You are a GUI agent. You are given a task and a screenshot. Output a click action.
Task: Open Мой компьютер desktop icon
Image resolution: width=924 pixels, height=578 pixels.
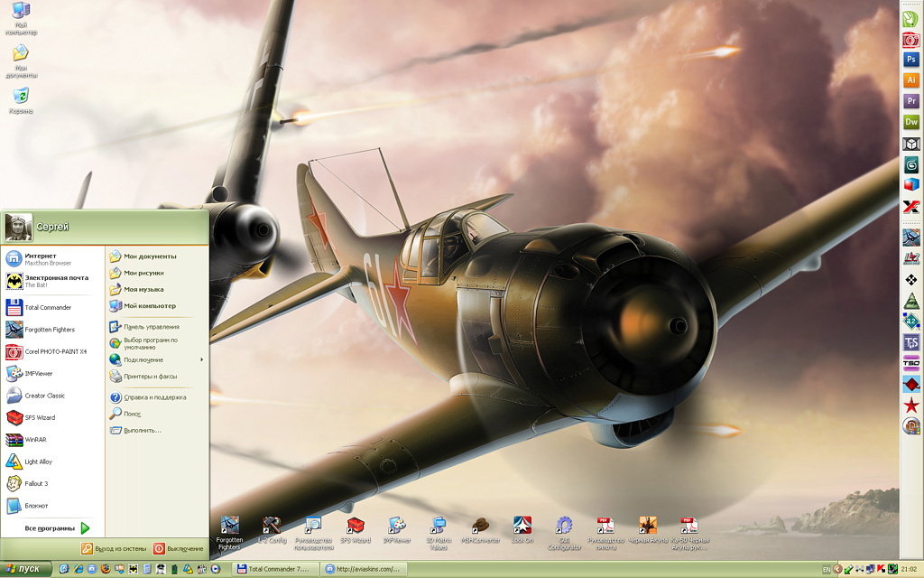pos(21,17)
